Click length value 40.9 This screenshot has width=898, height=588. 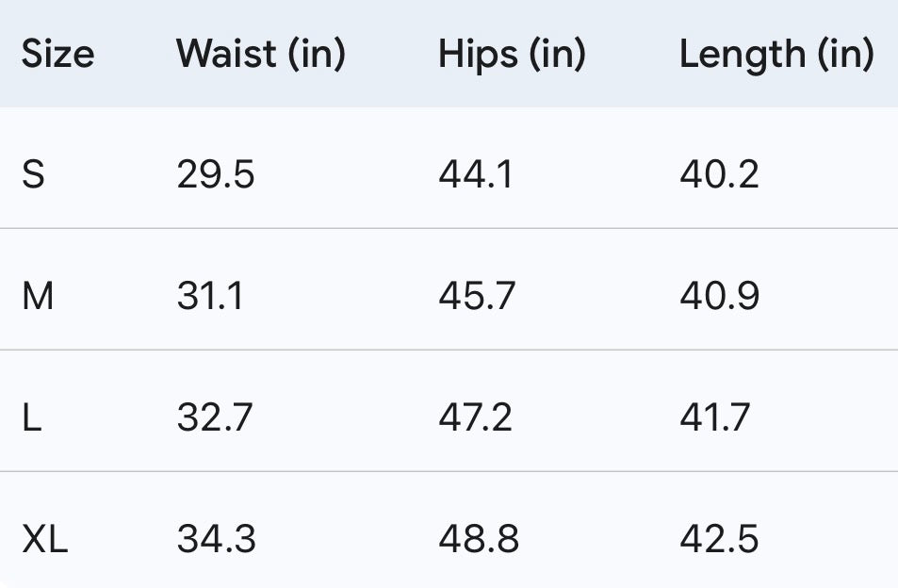point(719,297)
